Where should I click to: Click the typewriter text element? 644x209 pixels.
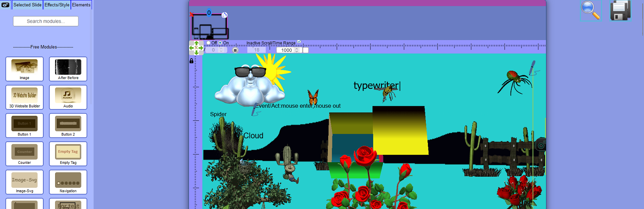377,86
